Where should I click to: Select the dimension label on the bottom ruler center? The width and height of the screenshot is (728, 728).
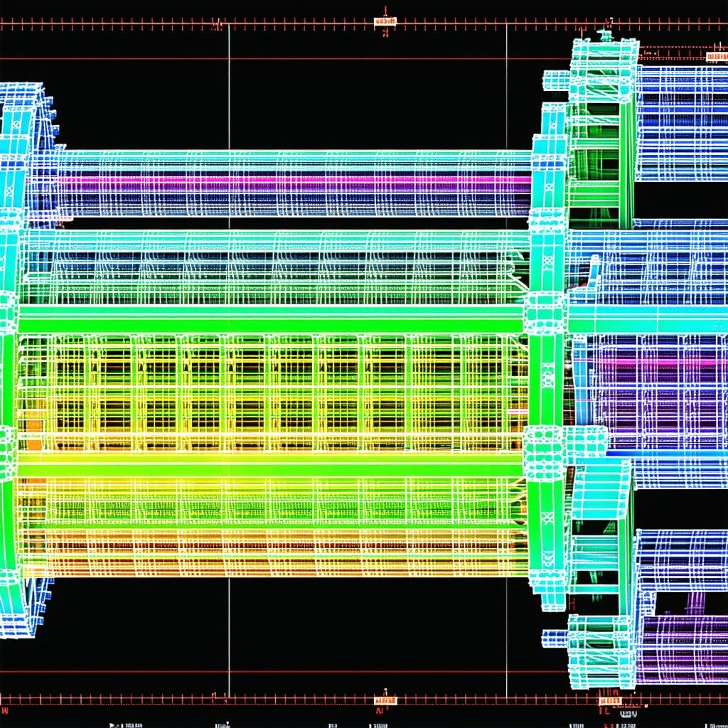385,700
